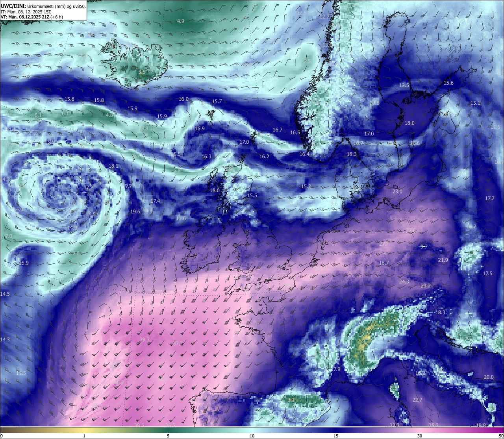The width and height of the screenshot is (504, 439).
Task: Click the 3.1 value over Spain
Action: (291, 400)
